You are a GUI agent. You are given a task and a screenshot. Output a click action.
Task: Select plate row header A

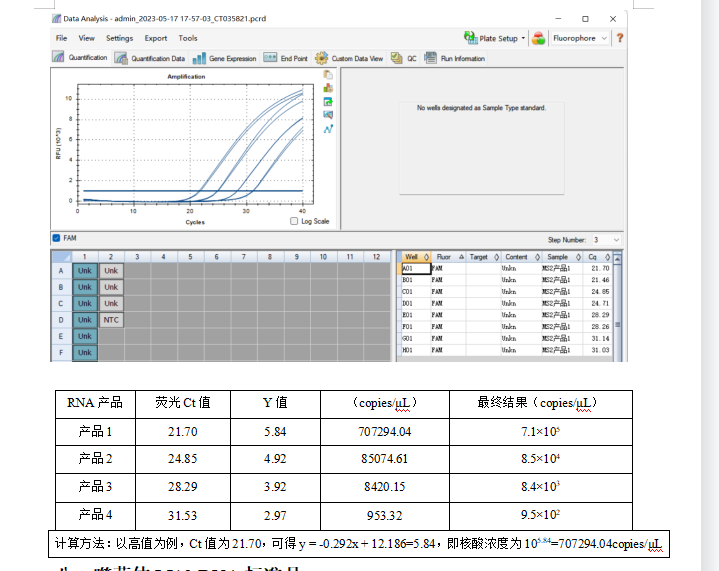point(61,271)
